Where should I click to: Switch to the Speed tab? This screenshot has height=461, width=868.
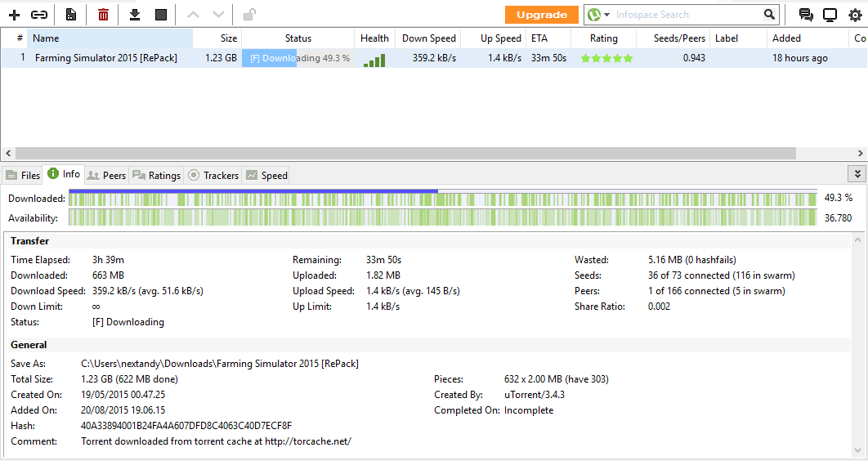click(x=266, y=176)
